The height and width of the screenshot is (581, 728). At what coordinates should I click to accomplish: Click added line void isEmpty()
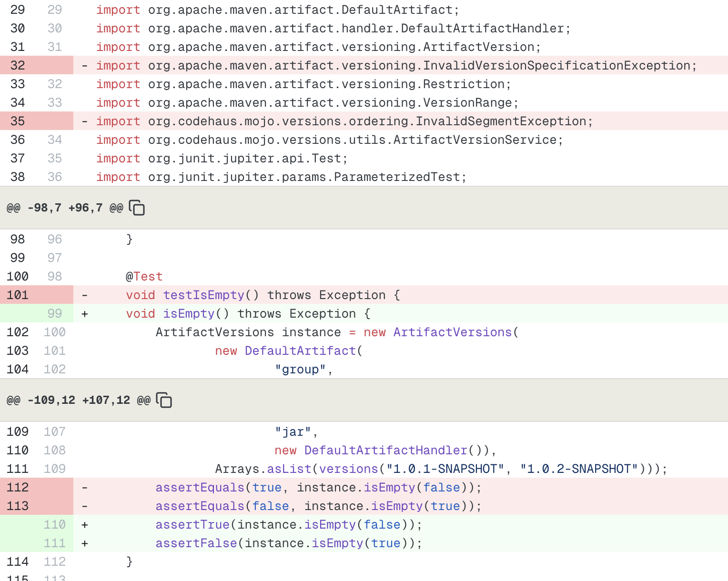248,313
